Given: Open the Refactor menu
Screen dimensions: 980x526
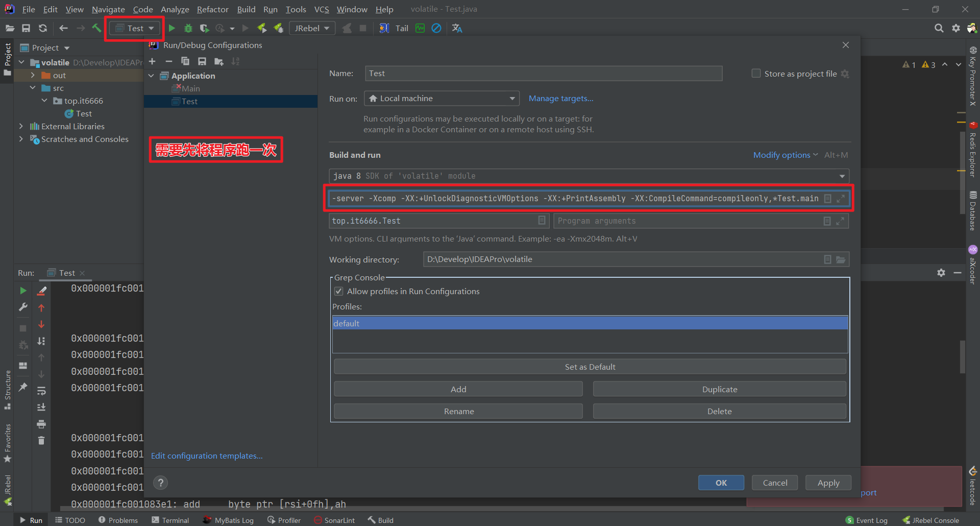Looking at the screenshot, I should pos(213,9).
